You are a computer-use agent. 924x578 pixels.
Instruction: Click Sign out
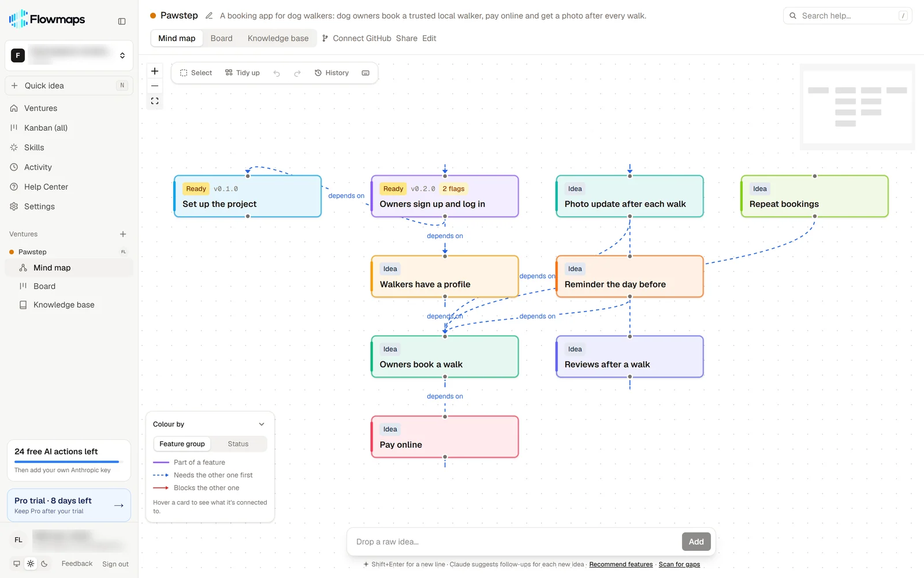click(115, 564)
